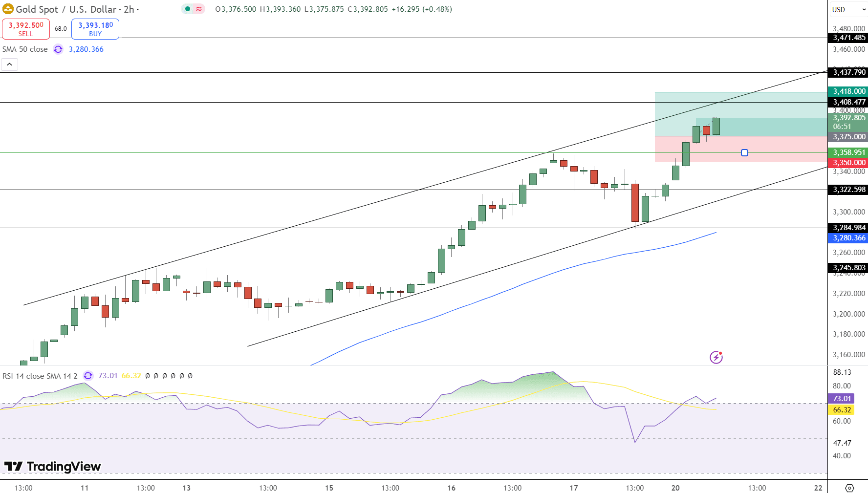This screenshot has height=493, width=868.
Task: Click the SELL 3,392.50 button
Action: tap(25, 29)
